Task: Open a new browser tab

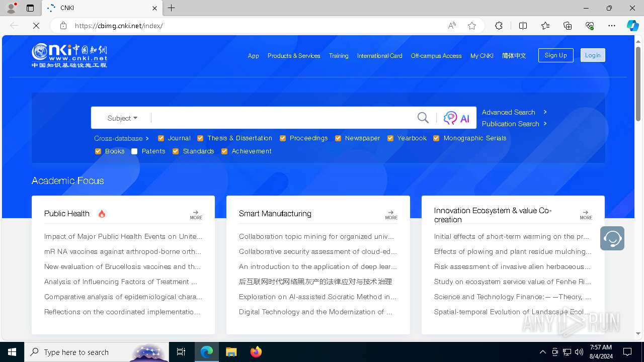Action: click(171, 8)
